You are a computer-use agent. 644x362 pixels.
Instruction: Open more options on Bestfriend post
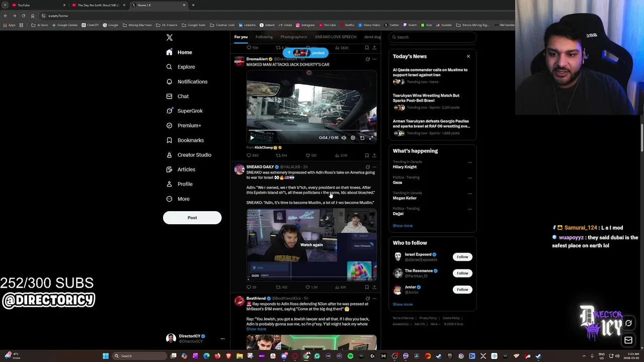374,299
